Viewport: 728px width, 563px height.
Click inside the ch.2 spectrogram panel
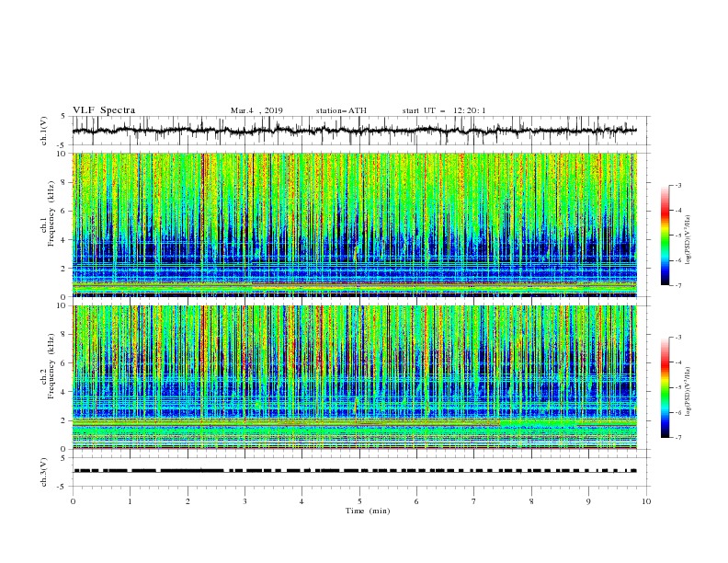(x=355, y=377)
